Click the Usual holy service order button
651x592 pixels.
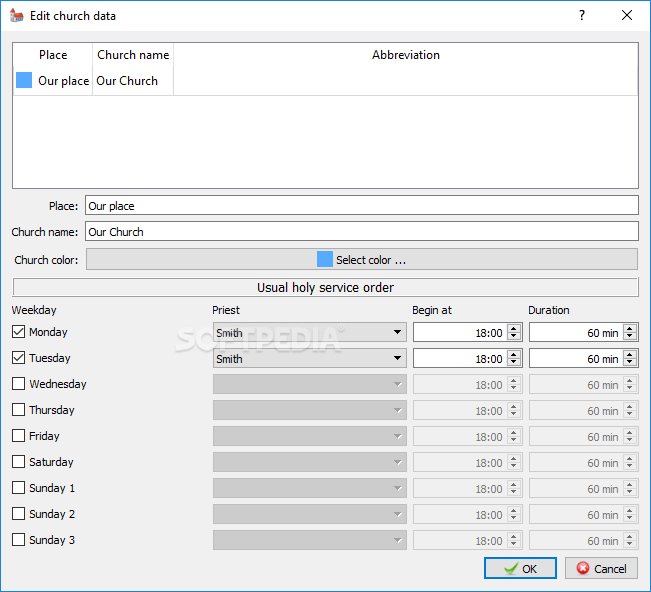[326, 287]
